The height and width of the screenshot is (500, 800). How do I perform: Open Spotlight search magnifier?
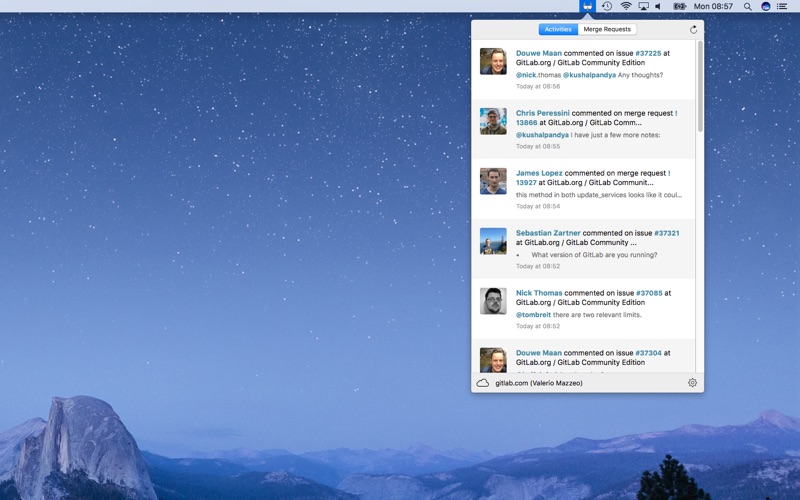(747, 6)
